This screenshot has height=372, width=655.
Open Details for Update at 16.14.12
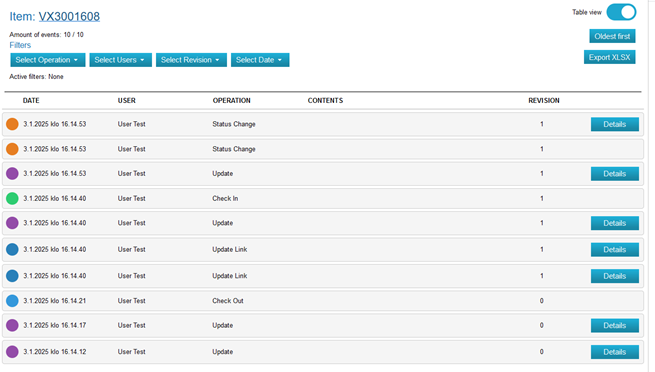(x=614, y=352)
